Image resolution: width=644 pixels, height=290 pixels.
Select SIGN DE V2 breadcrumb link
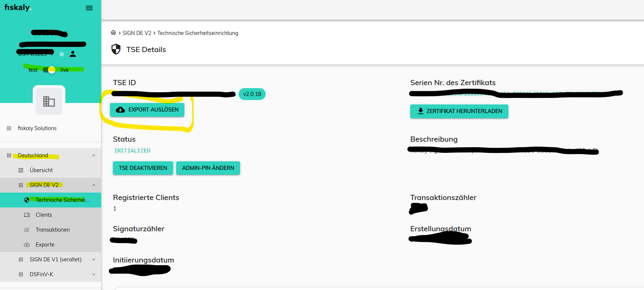(137, 33)
